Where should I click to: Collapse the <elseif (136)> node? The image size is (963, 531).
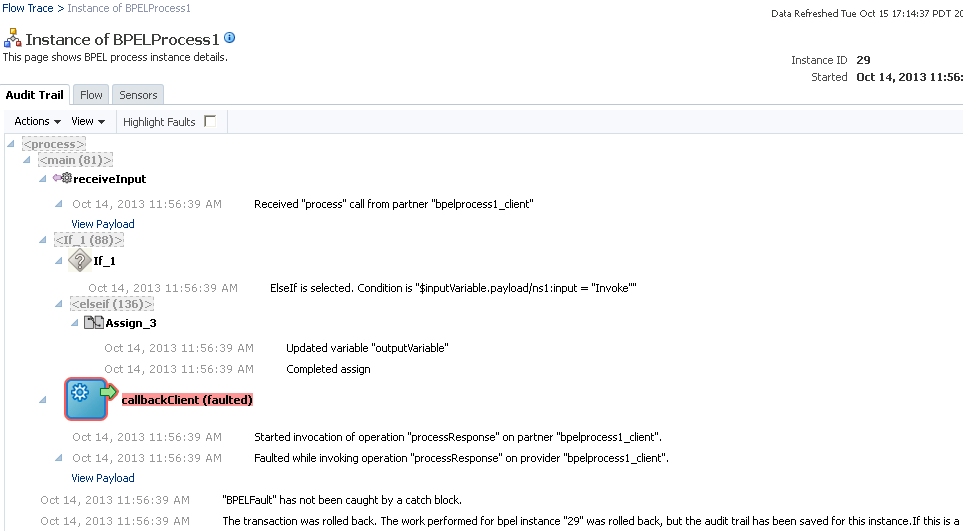click(58, 303)
